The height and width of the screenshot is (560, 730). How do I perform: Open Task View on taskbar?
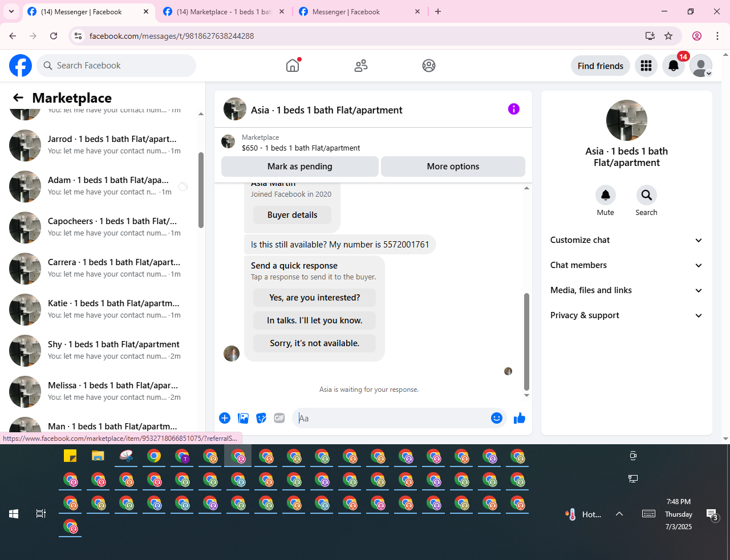coord(41,514)
